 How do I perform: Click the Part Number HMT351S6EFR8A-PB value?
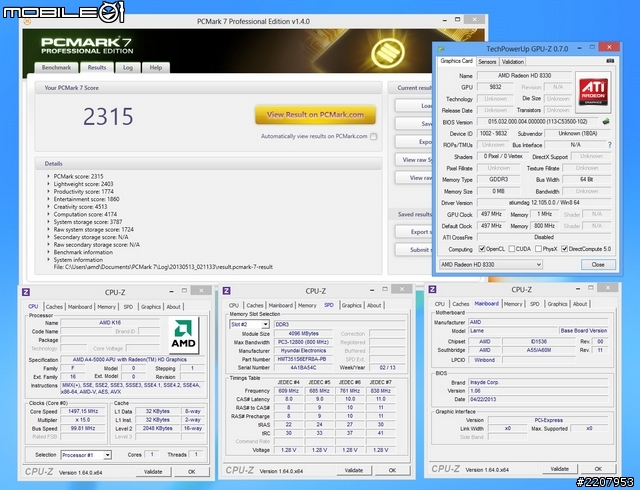tap(302, 359)
